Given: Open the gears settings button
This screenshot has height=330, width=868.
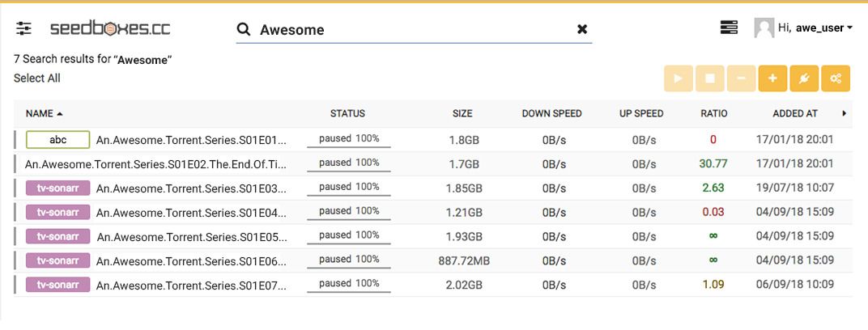Looking at the screenshot, I should [x=836, y=78].
